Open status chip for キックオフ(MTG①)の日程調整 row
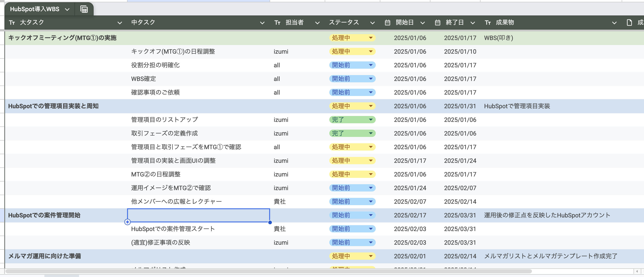 point(352,51)
